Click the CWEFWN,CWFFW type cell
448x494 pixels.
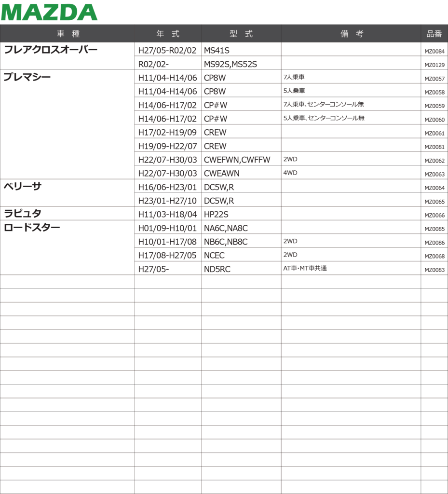[x=237, y=160]
